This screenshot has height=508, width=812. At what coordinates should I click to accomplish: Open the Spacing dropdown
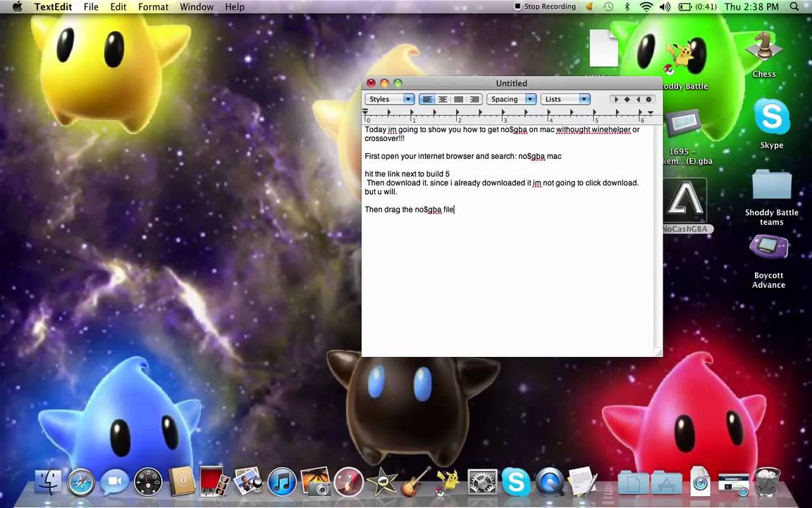click(511, 99)
